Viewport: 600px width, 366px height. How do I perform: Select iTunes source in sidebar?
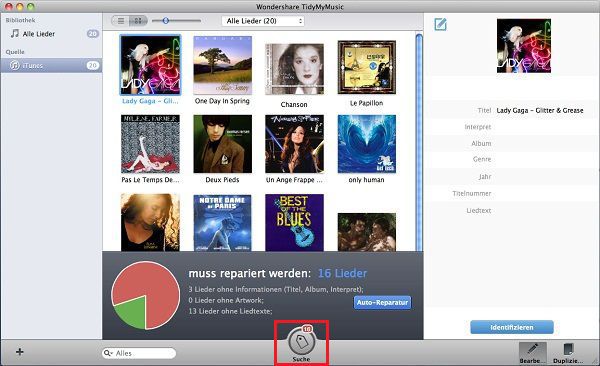coord(51,65)
